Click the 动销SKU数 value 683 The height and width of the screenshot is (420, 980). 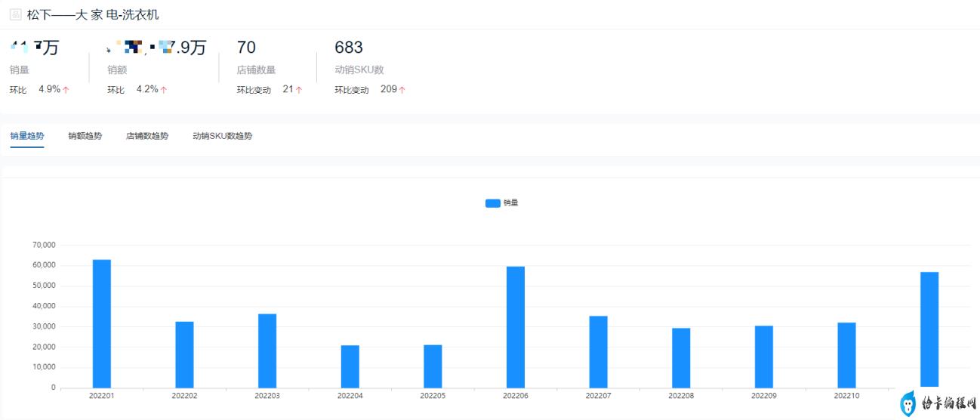coord(349,48)
